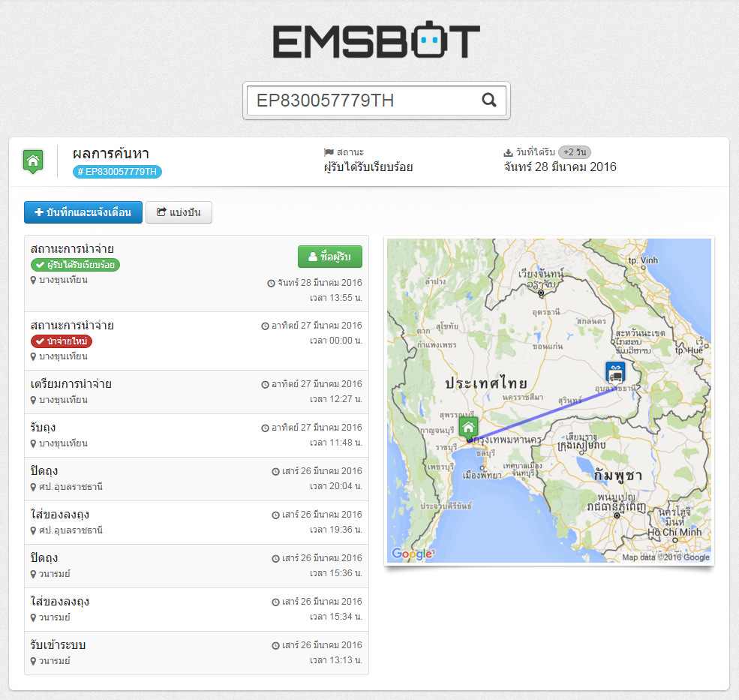The width and height of the screenshot is (739, 700).
Task: Click the +2 วัน badge
Action: 575,152
